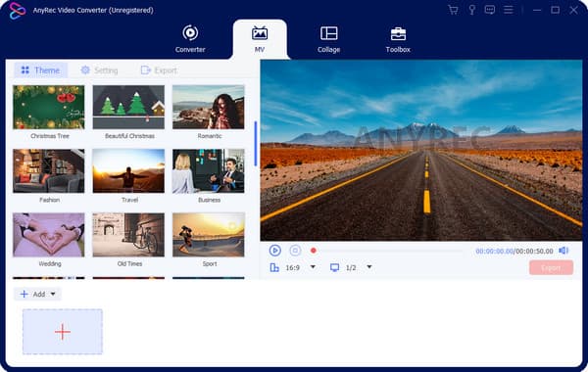
Task: Open the Toolbox tab
Action: [398, 40]
